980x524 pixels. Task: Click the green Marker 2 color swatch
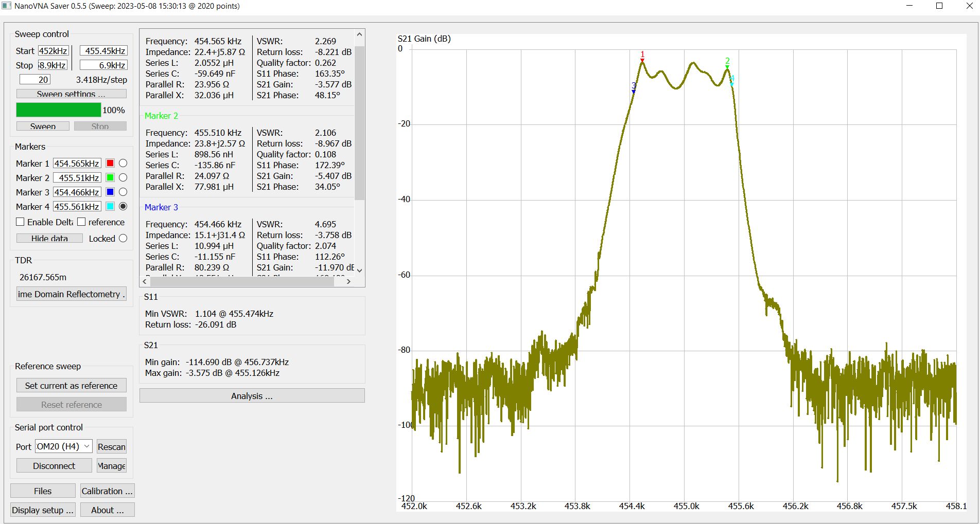tap(110, 177)
